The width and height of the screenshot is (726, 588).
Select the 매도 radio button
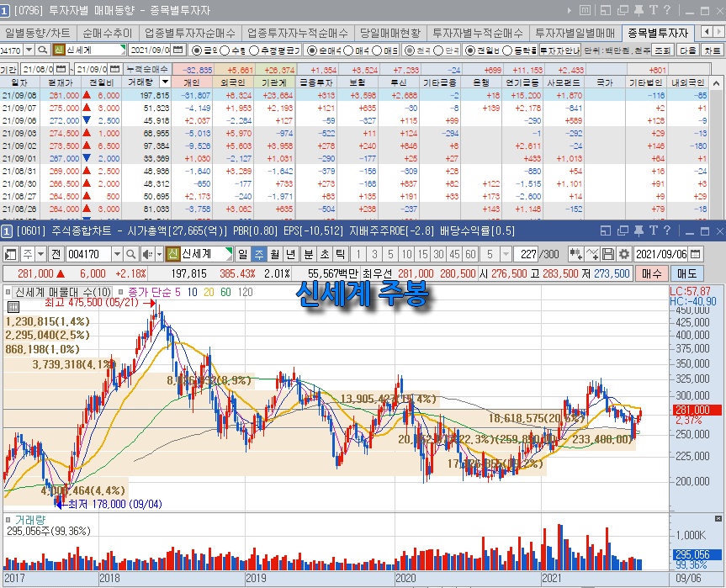[x=378, y=50]
